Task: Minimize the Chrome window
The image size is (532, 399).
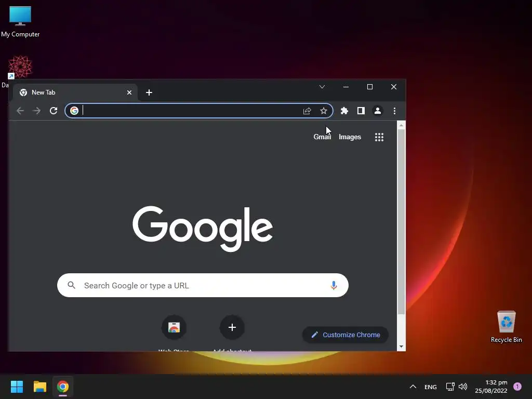Action: [x=345, y=87]
